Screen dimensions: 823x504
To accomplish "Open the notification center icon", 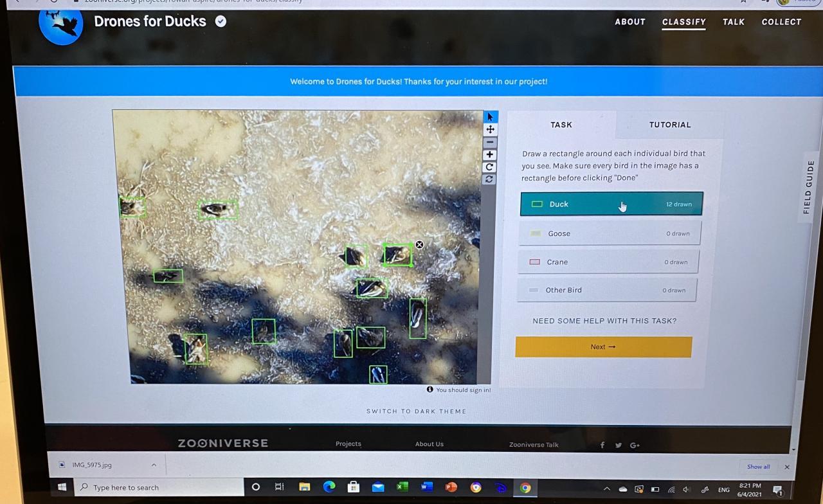I will pos(777,490).
